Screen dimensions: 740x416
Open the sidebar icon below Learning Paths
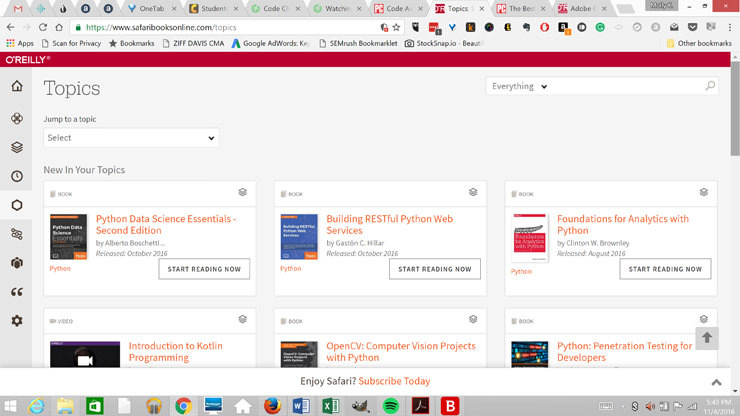[x=17, y=263]
